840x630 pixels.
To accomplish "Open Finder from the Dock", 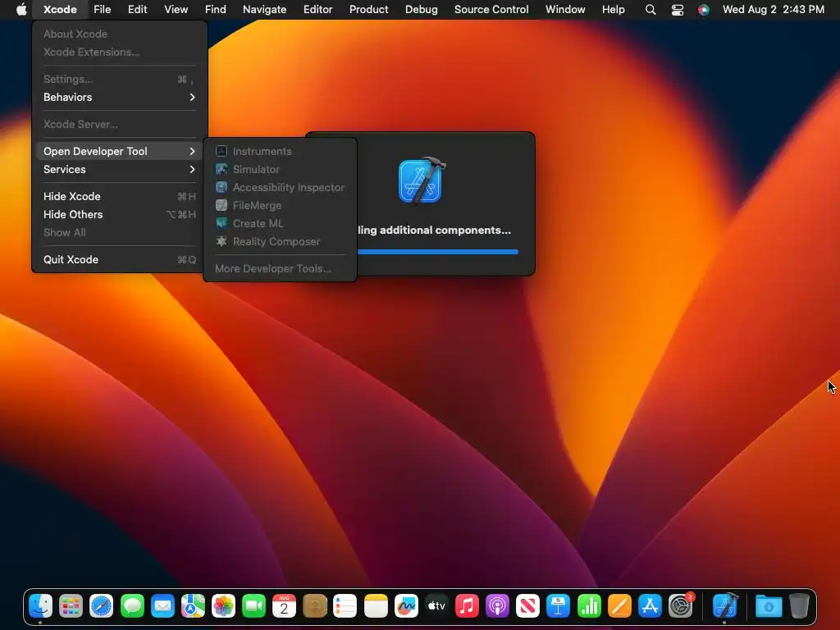I will (41, 606).
